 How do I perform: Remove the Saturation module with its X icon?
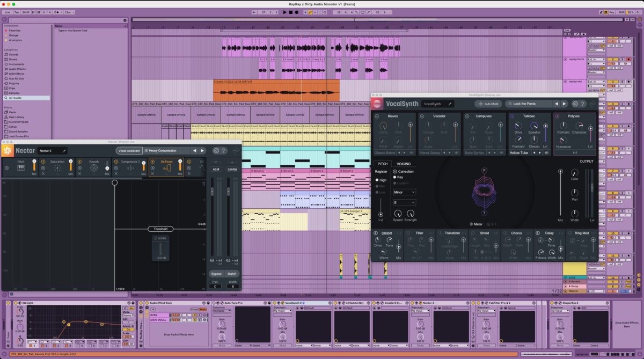[43, 174]
